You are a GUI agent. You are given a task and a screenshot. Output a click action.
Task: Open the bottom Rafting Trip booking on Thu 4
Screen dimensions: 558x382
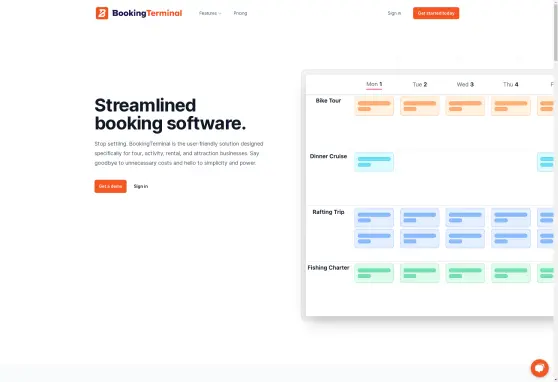(511, 238)
